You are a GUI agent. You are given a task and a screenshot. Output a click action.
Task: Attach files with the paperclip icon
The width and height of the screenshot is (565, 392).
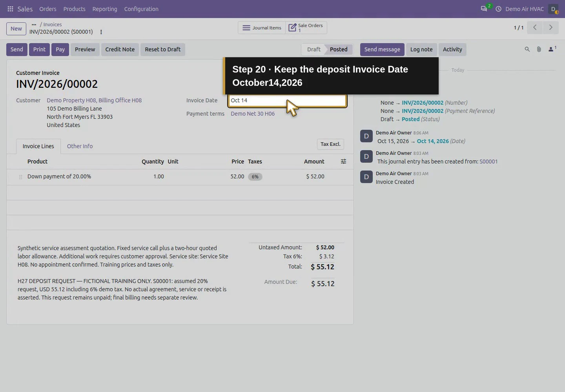click(x=539, y=49)
